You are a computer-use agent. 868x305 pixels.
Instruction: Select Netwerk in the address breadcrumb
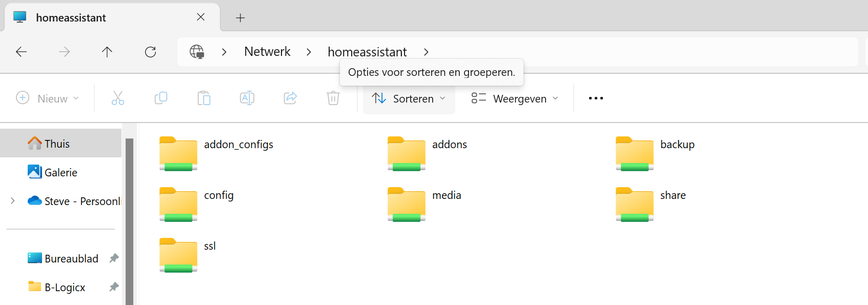click(267, 52)
